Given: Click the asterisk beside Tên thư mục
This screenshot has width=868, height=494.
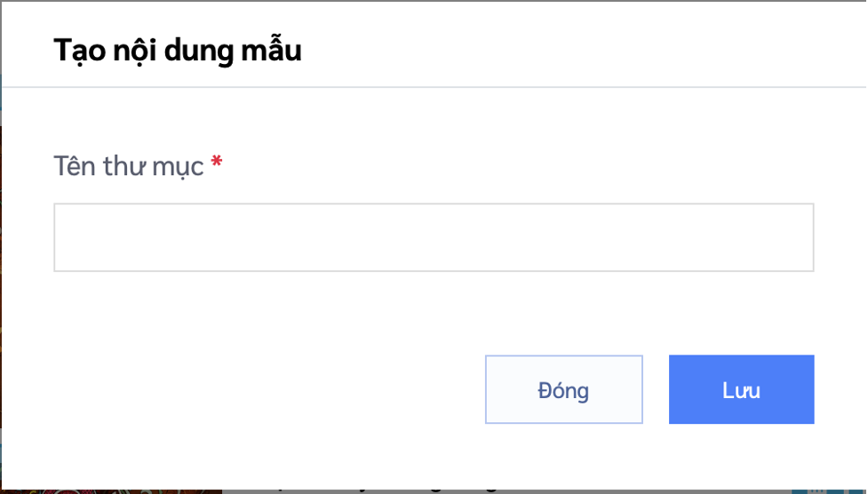Looking at the screenshot, I should 217,162.
